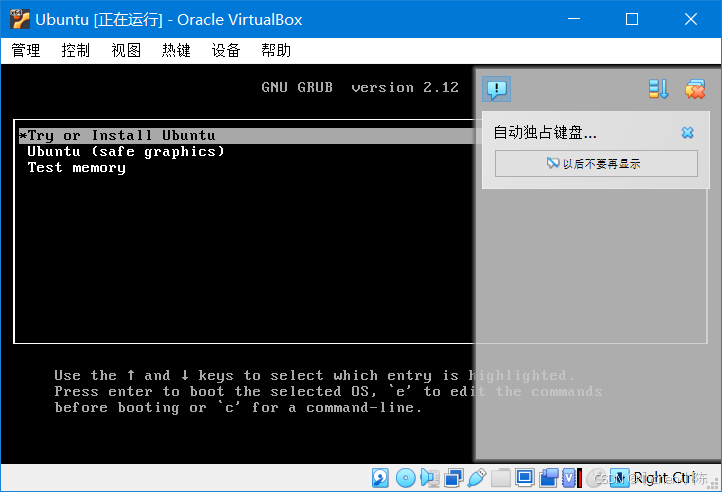Dismiss the 自动独占键盘 notification

687,133
